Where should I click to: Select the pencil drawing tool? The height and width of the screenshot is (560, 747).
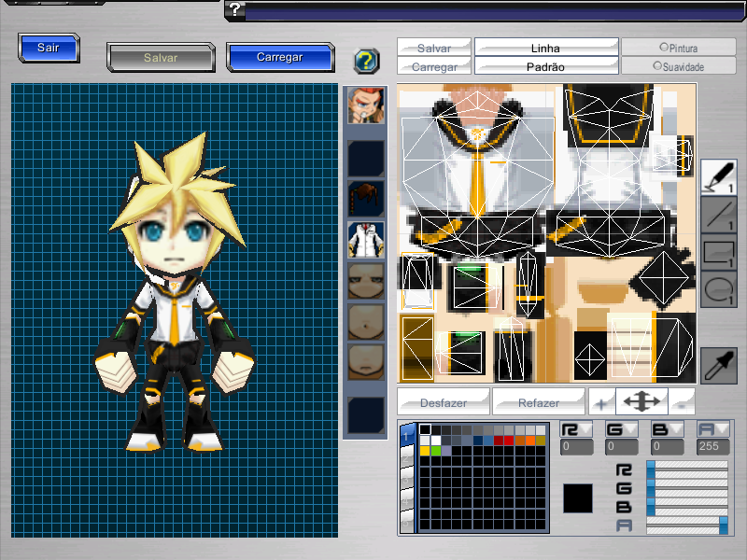coord(719,177)
